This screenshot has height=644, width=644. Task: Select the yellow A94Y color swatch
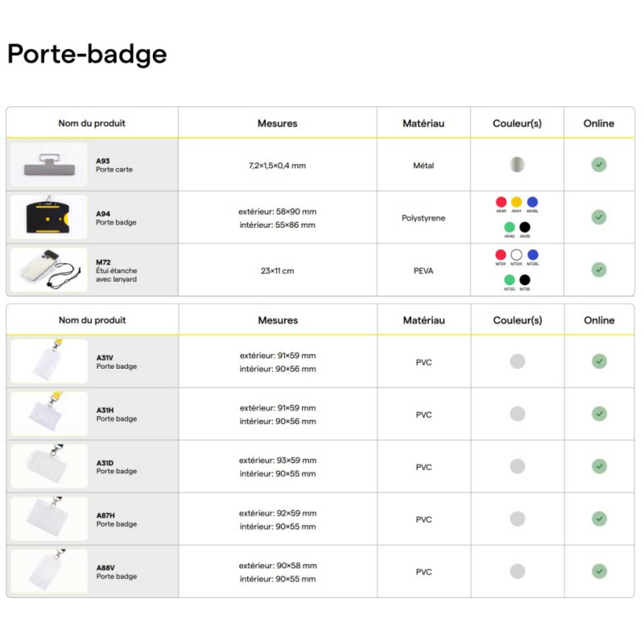[517, 202]
